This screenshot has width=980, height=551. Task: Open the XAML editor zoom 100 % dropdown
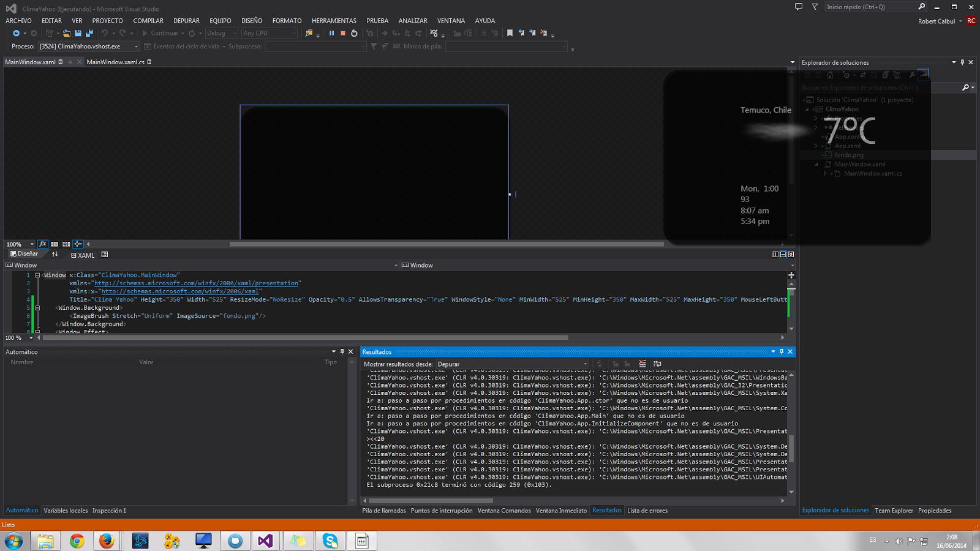coord(31,338)
